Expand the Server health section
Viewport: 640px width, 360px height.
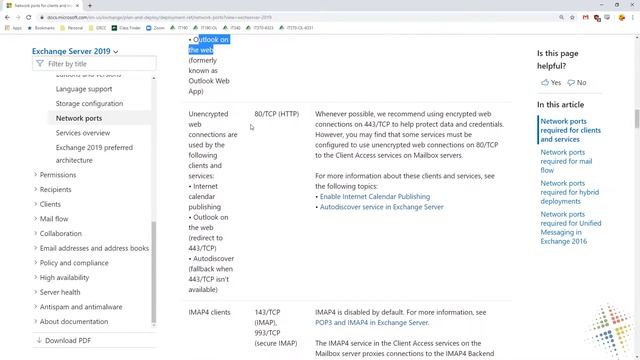(57, 292)
